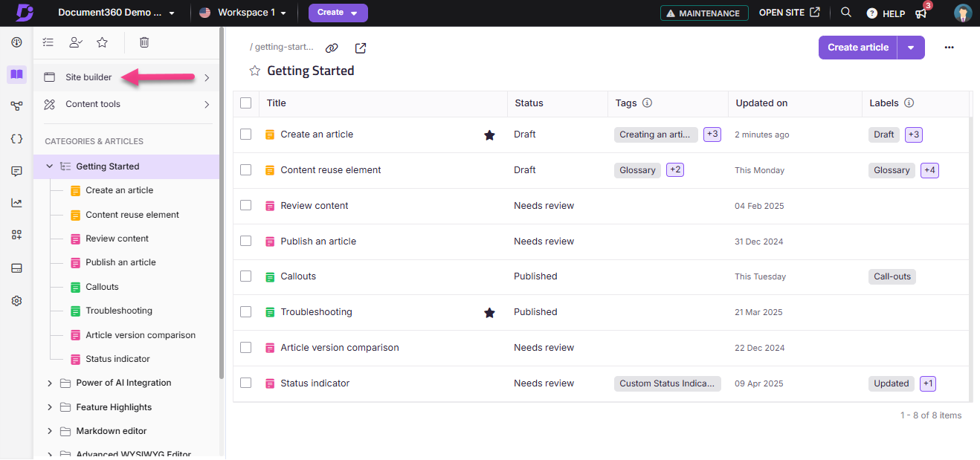The width and height of the screenshot is (980, 460).
Task: Open the user profile avatar
Action: click(x=963, y=13)
